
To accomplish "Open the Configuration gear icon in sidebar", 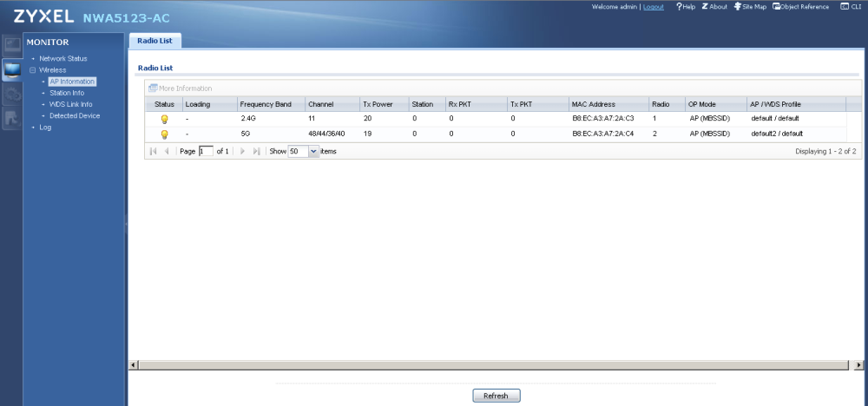I will (11, 95).
